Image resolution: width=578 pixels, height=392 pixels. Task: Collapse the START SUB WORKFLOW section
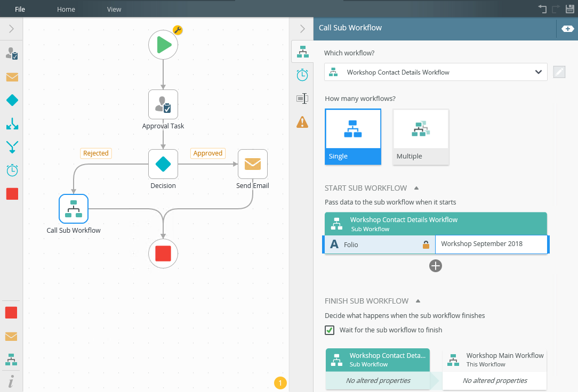[x=416, y=188]
